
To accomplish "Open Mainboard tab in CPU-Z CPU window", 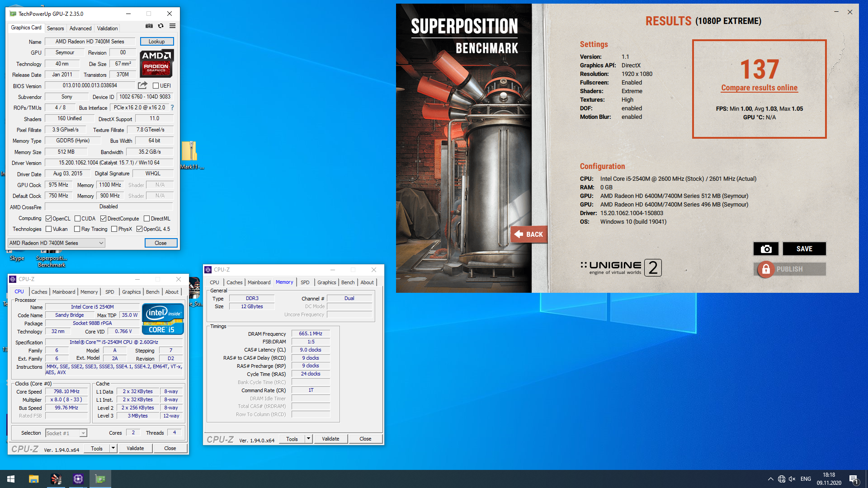I will coord(64,292).
